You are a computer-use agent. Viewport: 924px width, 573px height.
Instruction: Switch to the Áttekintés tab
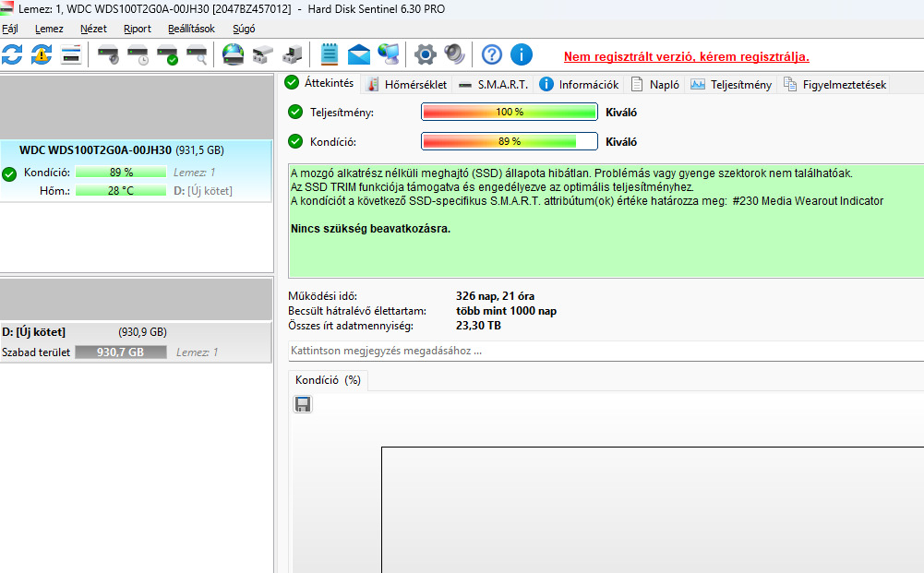click(320, 83)
